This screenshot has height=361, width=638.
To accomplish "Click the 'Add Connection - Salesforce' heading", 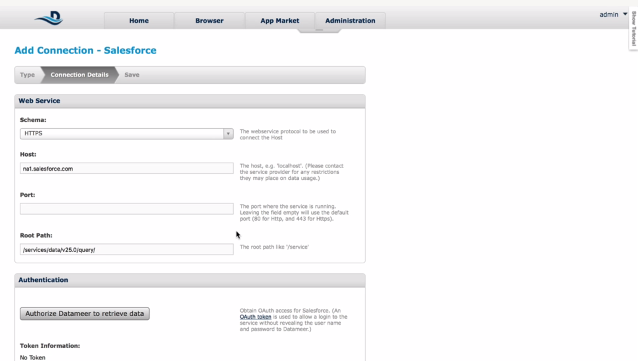I will (85, 50).
